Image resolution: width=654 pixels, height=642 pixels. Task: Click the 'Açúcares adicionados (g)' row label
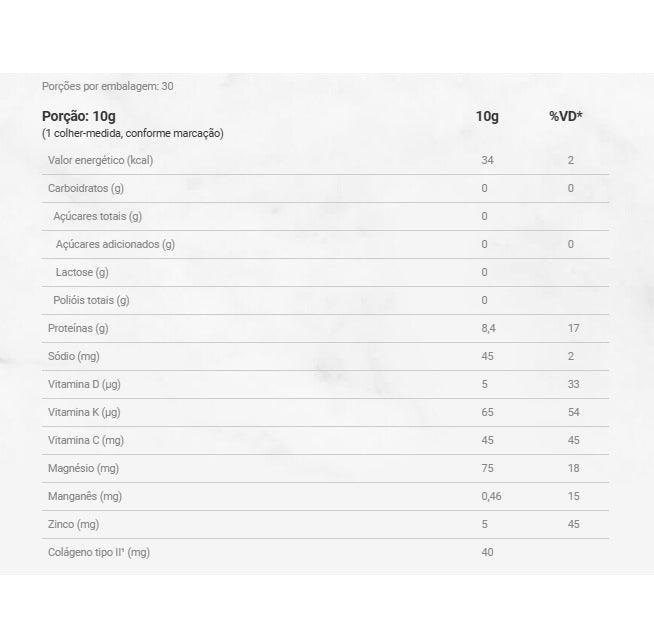click(115, 244)
